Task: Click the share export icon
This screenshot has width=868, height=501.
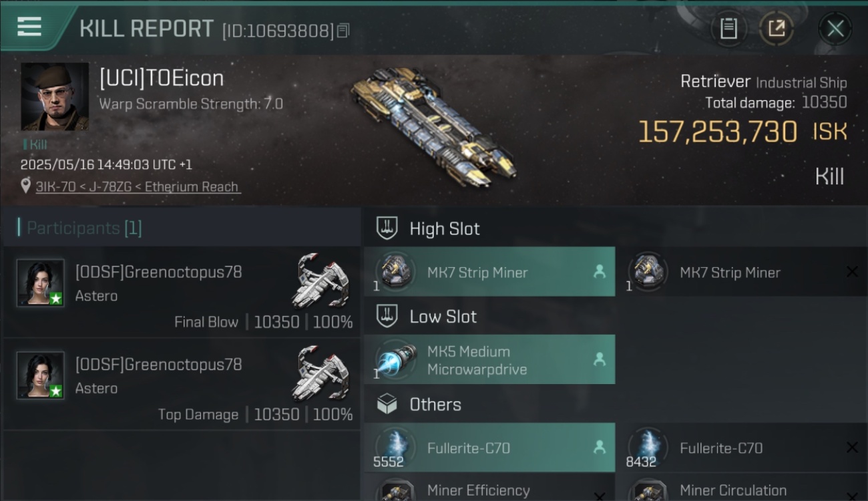Action: (x=776, y=29)
